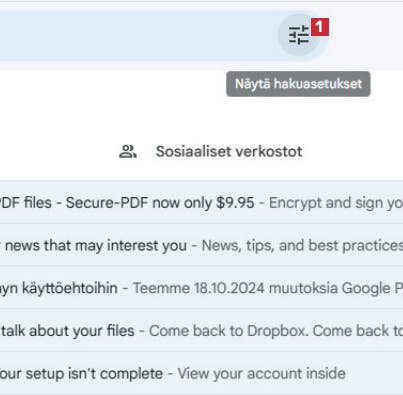403x395 pixels.
Task: Open the käyttöehtoihin terms update email
Action: point(201,288)
